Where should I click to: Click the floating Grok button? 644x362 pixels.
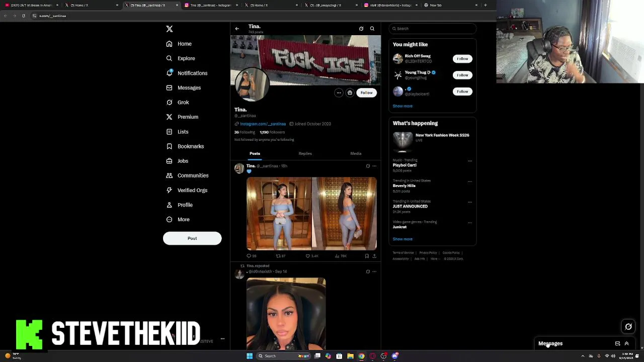click(628, 327)
